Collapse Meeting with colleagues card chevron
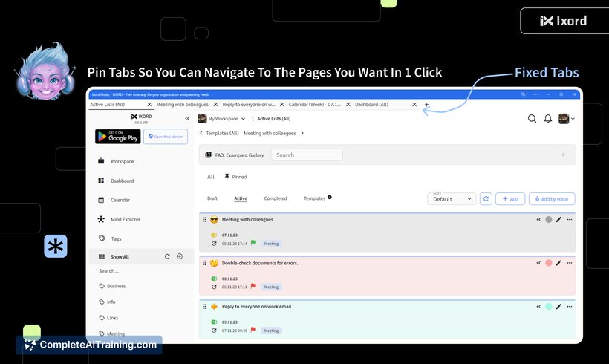 tap(538, 219)
